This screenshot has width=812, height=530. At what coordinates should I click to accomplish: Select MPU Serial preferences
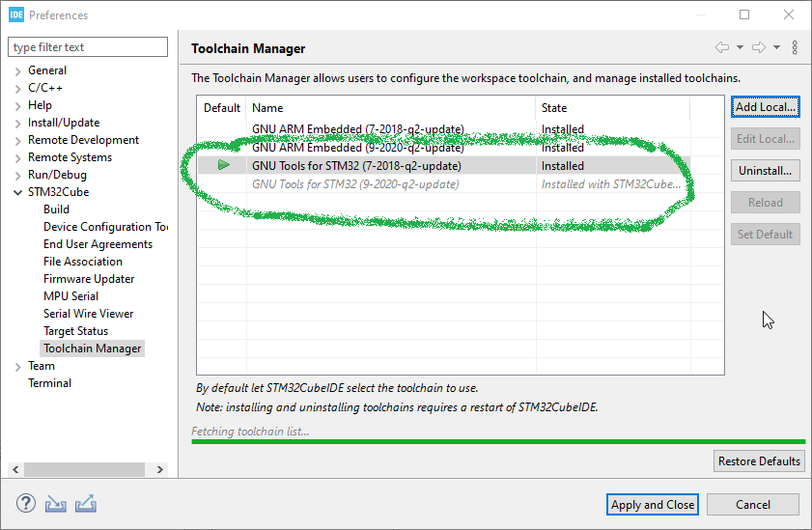[70, 296]
